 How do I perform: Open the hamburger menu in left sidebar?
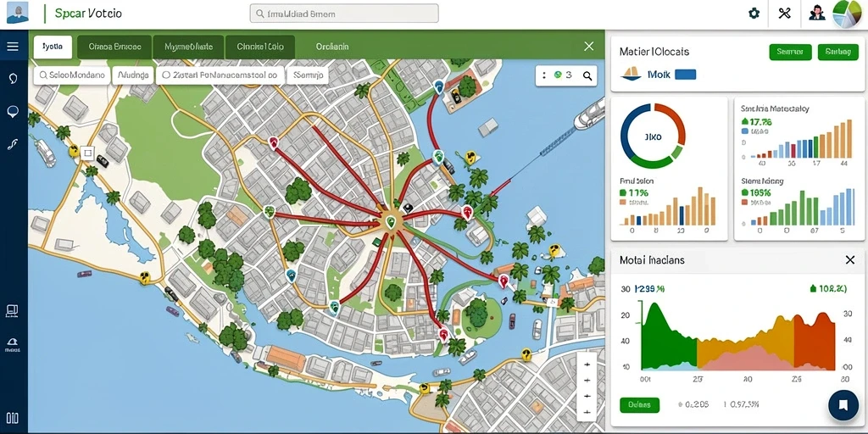click(13, 47)
